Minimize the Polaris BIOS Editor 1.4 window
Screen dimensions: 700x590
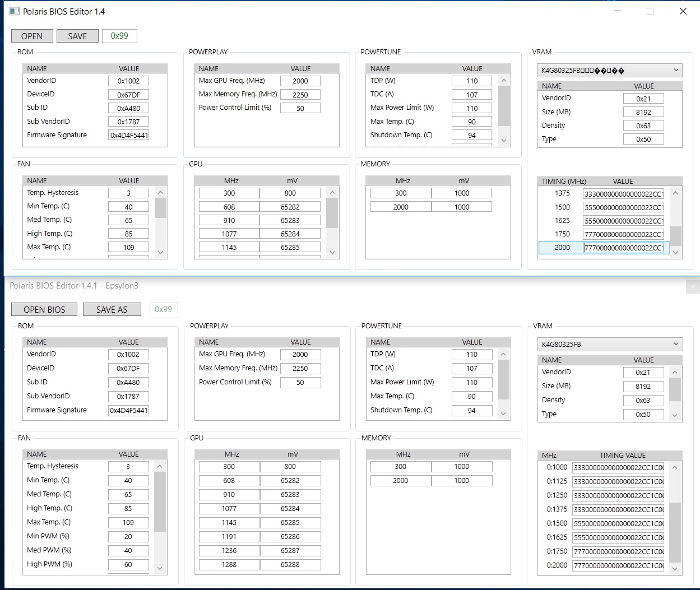pyautogui.click(x=618, y=11)
